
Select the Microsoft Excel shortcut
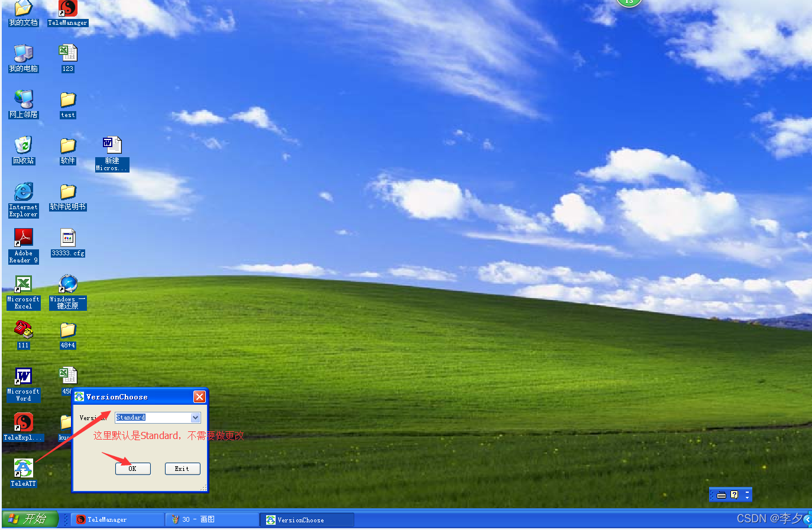pos(23,292)
